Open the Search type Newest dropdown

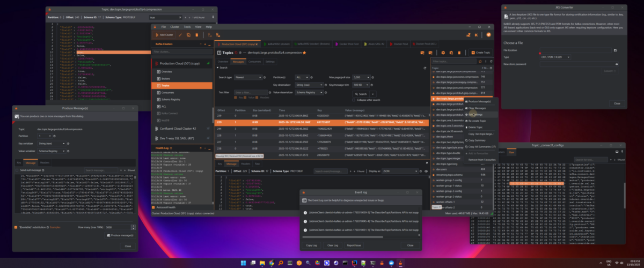247,77
